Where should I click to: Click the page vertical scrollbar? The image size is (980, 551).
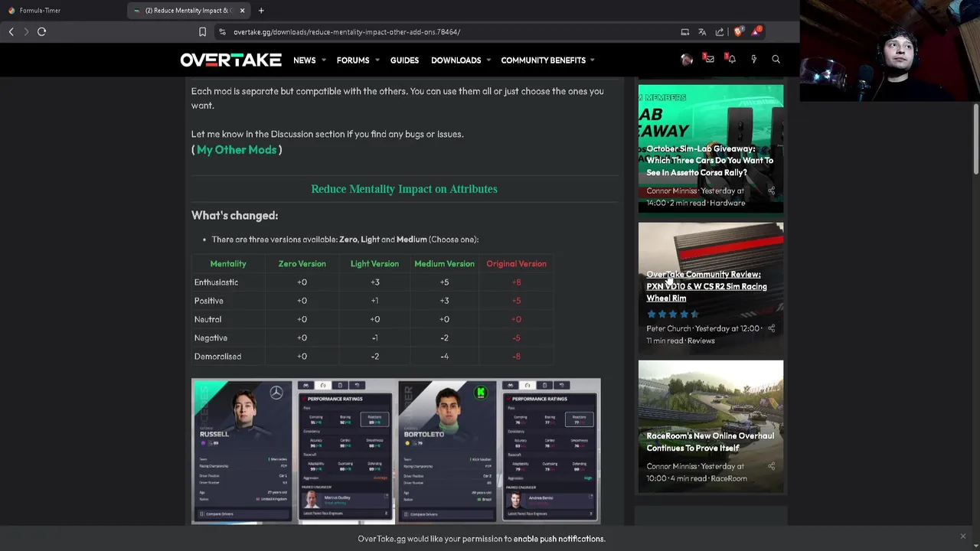click(x=975, y=138)
